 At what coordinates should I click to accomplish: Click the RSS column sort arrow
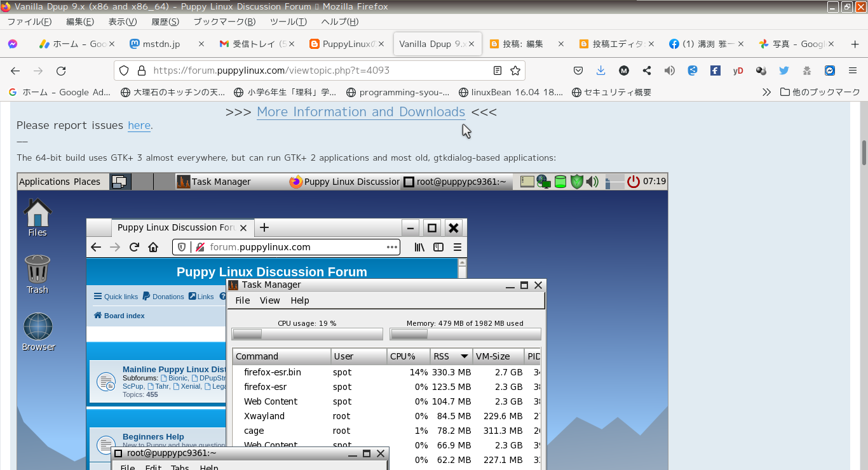click(x=465, y=356)
